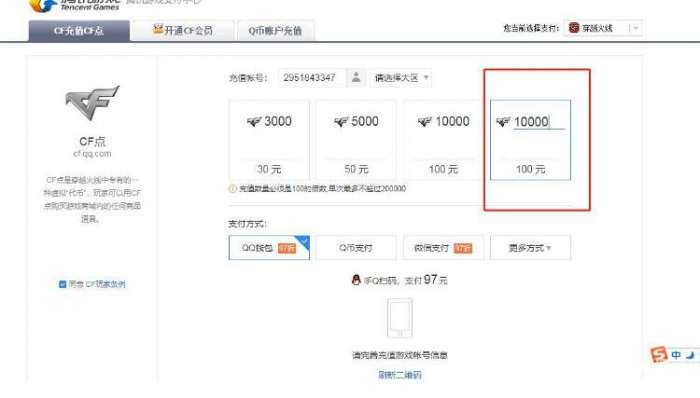Click the 97 元 payment amount text
The width and height of the screenshot is (700, 398).
tap(435, 280)
